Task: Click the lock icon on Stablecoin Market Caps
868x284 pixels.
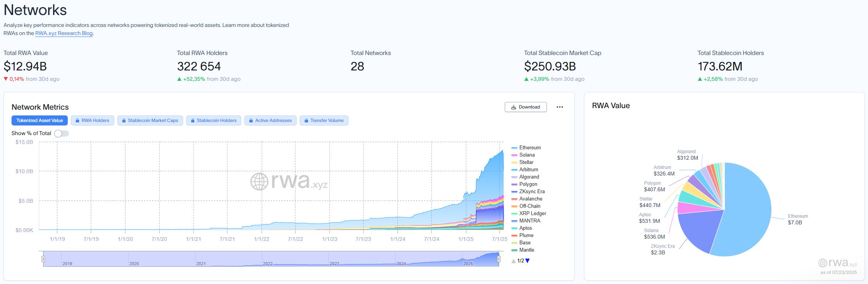Action: point(124,120)
